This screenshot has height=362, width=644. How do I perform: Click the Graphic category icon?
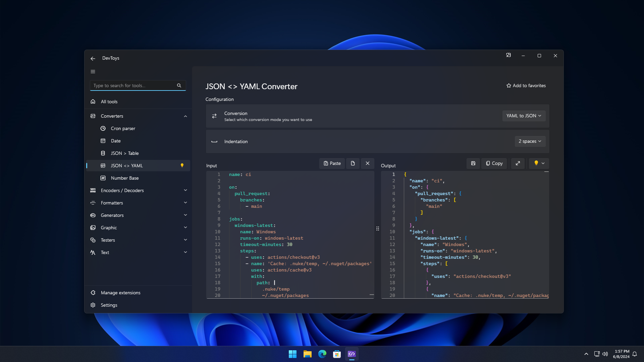click(93, 228)
